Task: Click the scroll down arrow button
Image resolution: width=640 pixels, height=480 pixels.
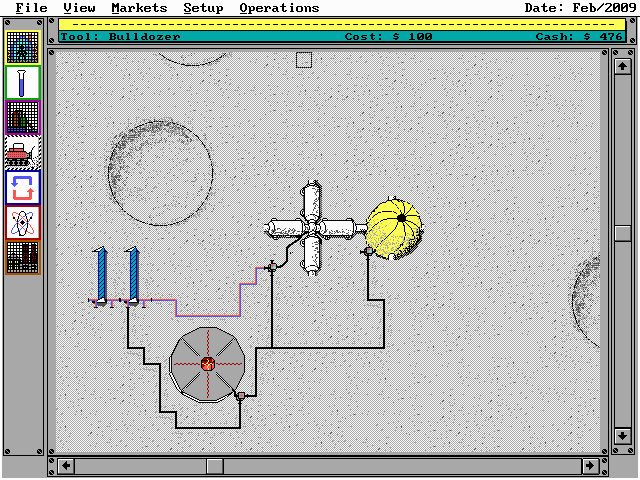Action: [622, 436]
